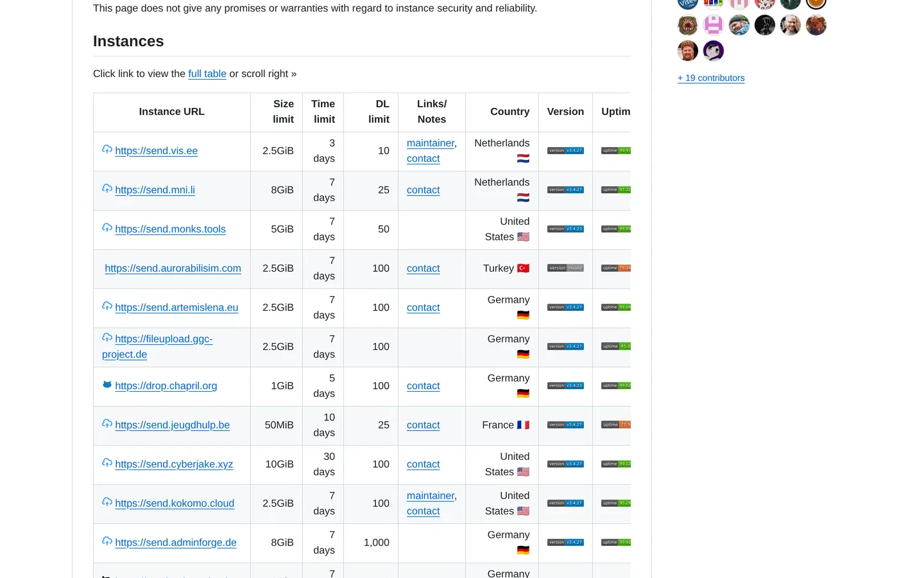Screen dimensions: 924x578
Task: Click the uptime badge in the send.aurorabilisim.com row
Action: (x=616, y=268)
